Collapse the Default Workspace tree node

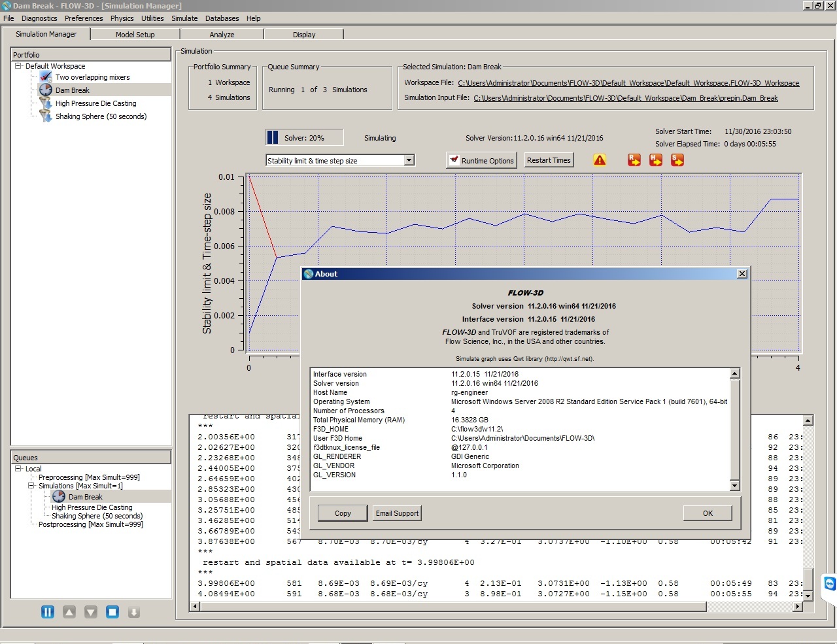(18, 66)
